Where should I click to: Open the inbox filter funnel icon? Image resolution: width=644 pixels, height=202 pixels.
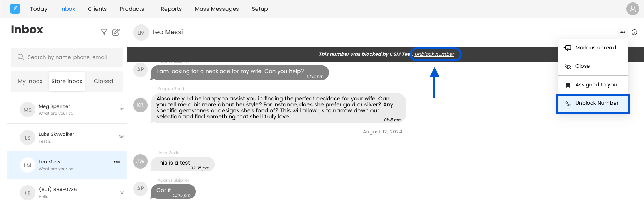(104, 32)
